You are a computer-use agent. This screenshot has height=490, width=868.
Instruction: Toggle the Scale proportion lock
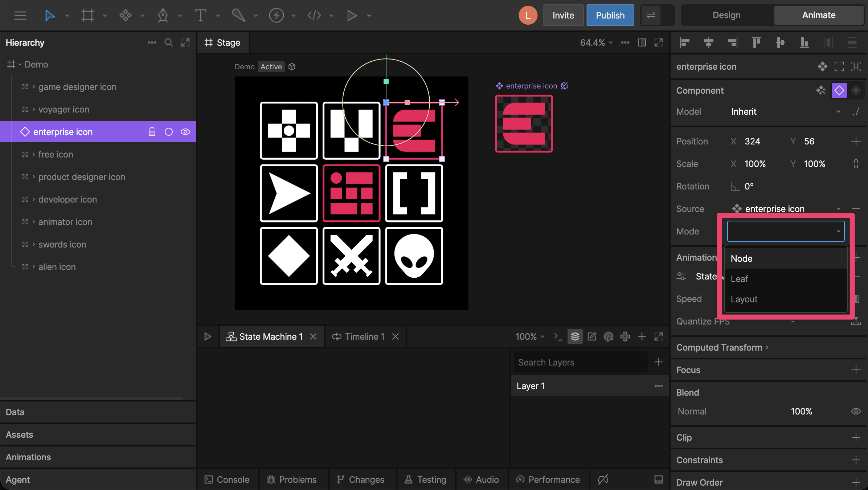click(x=856, y=164)
